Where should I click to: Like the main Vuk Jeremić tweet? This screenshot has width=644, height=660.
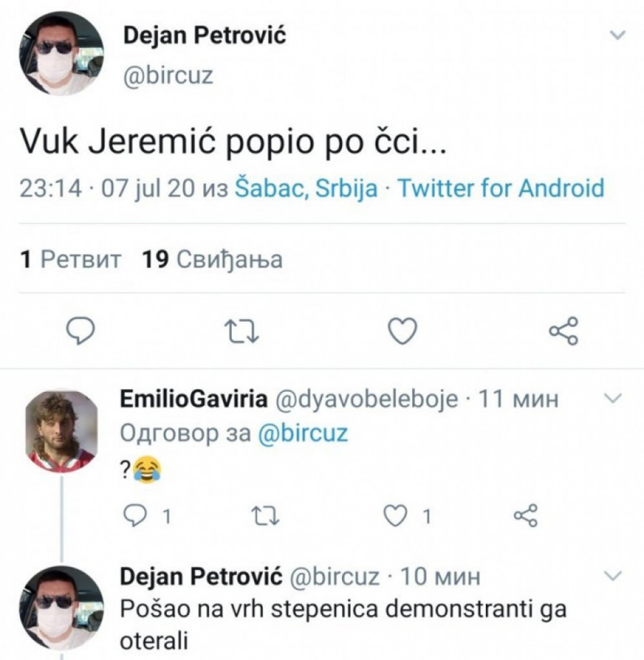click(x=402, y=331)
